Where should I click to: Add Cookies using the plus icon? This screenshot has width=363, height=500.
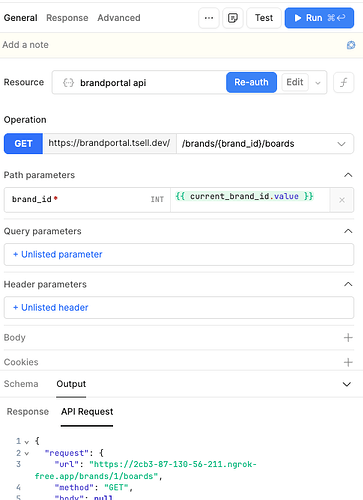click(x=348, y=362)
